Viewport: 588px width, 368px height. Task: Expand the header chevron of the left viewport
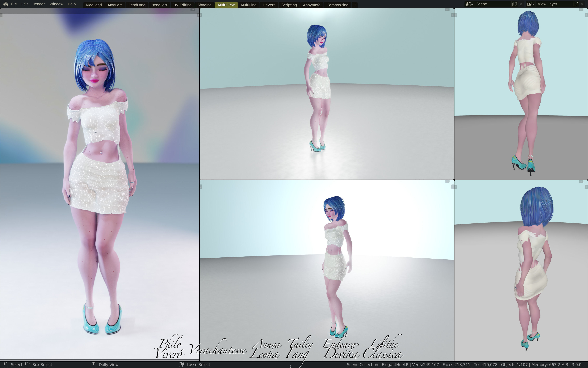[x=192, y=10]
